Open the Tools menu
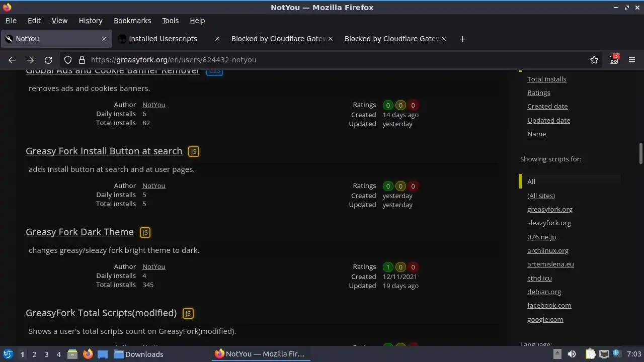 (x=170, y=21)
